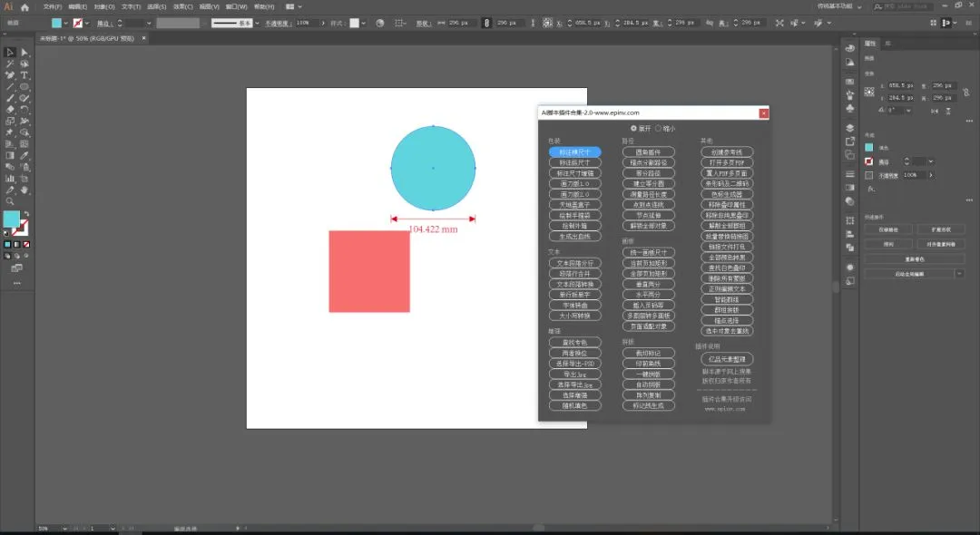Select the Eraser tool
This screenshot has height=535, width=980.
pyautogui.click(x=10, y=109)
